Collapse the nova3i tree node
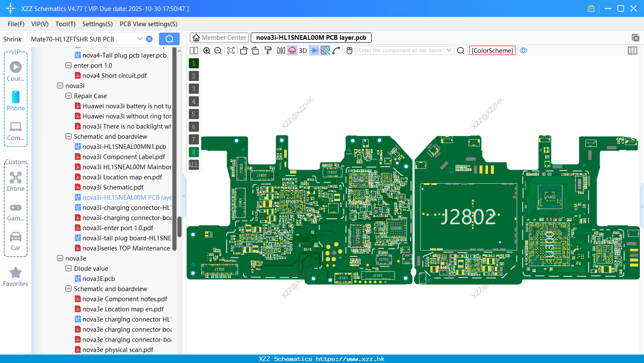Viewport: 644px width, 363px height. point(60,86)
